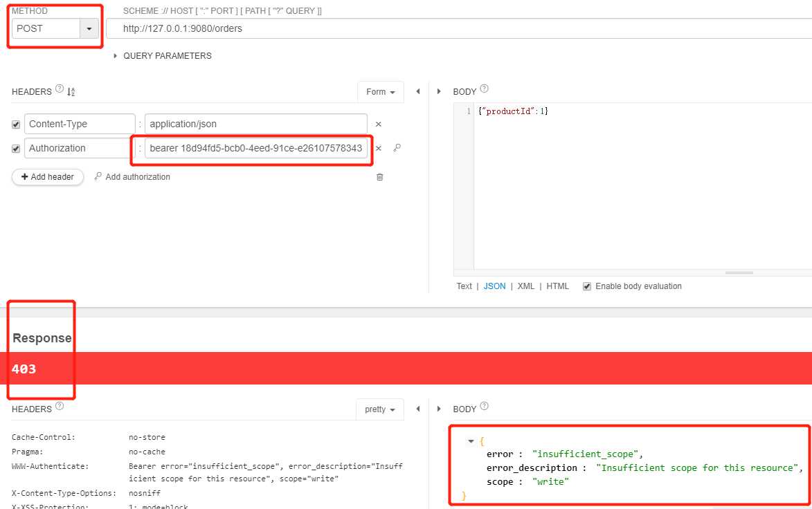Screen dimensions: 812x509
Task: Toggle Enable body evaluation checkbox
Action: pyautogui.click(x=587, y=286)
